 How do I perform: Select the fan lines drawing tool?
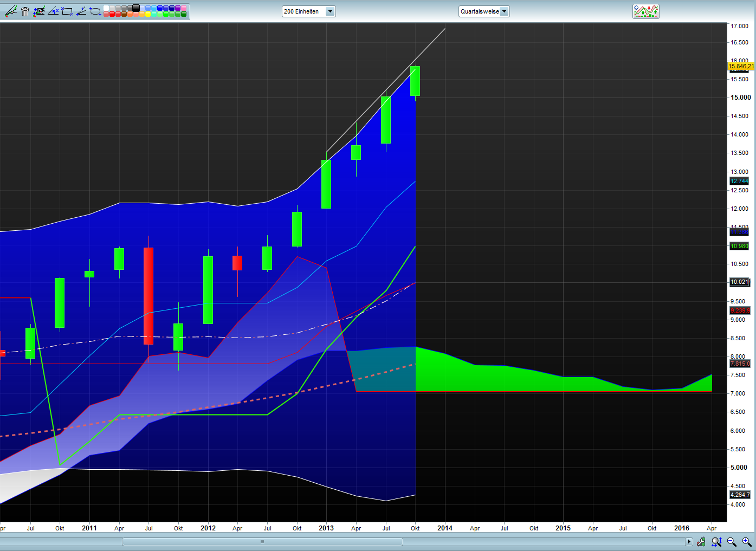(x=81, y=11)
